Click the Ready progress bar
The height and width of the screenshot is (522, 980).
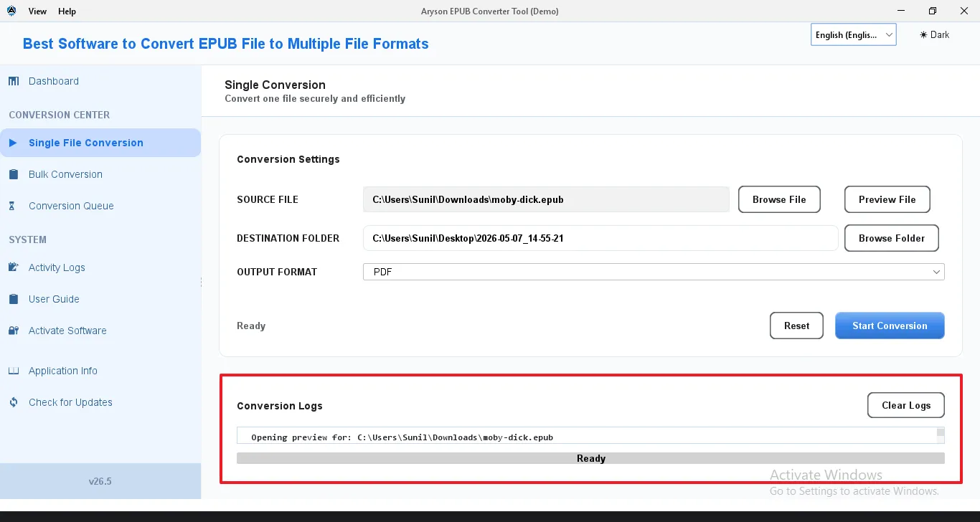pos(590,458)
